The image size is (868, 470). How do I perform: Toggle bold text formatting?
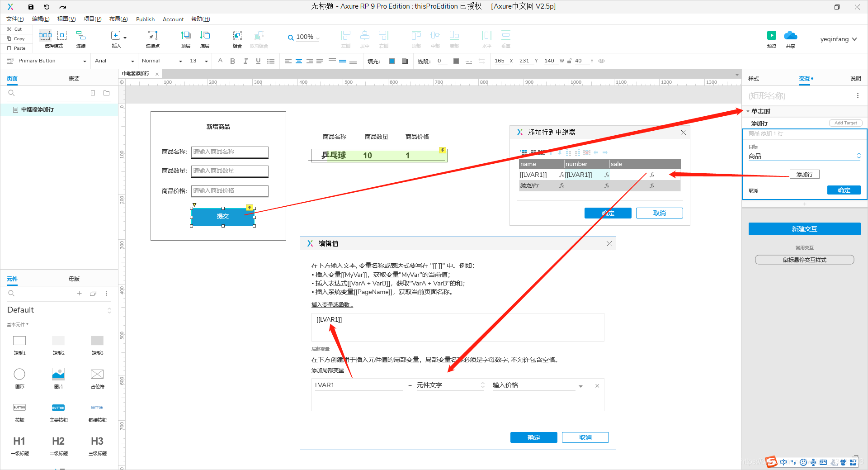(232, 61)
